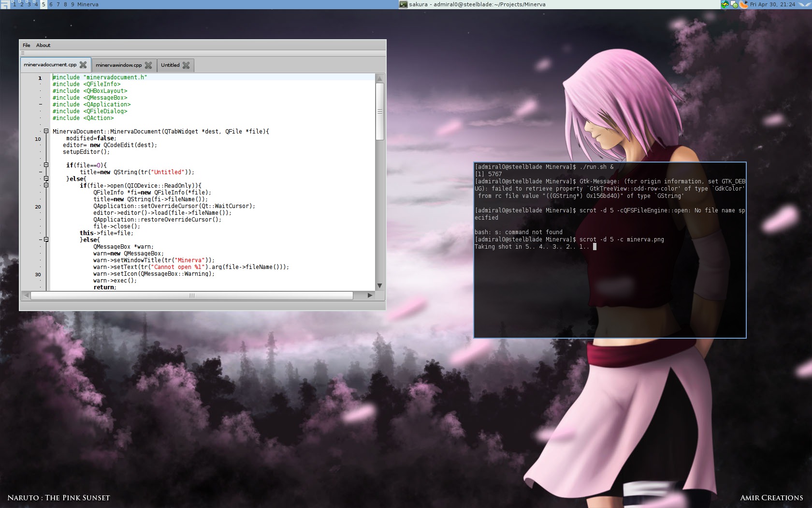This screenshot has height=508, width=812.
Task: Click the toolbar grip handle below File menu
Action: (22, 53)
